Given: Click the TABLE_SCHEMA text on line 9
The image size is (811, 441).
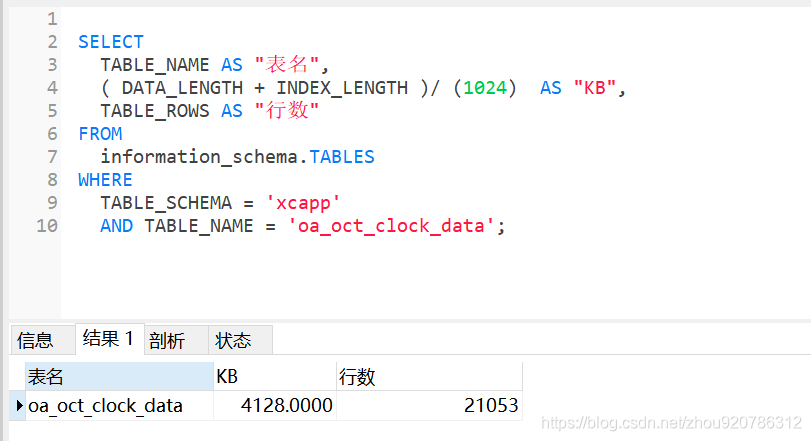Looking at the screenshot, I should pyautogui.click(x=166, y=203).
